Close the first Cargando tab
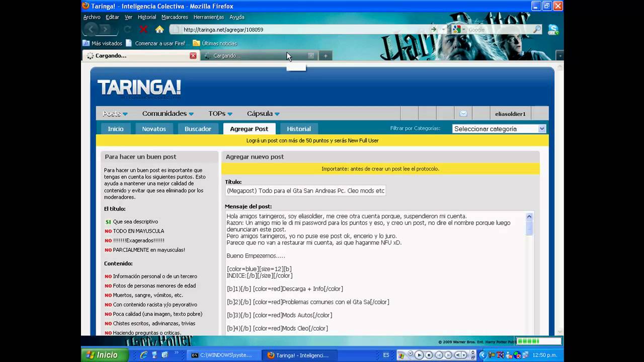644x362 pixels. 193,56
